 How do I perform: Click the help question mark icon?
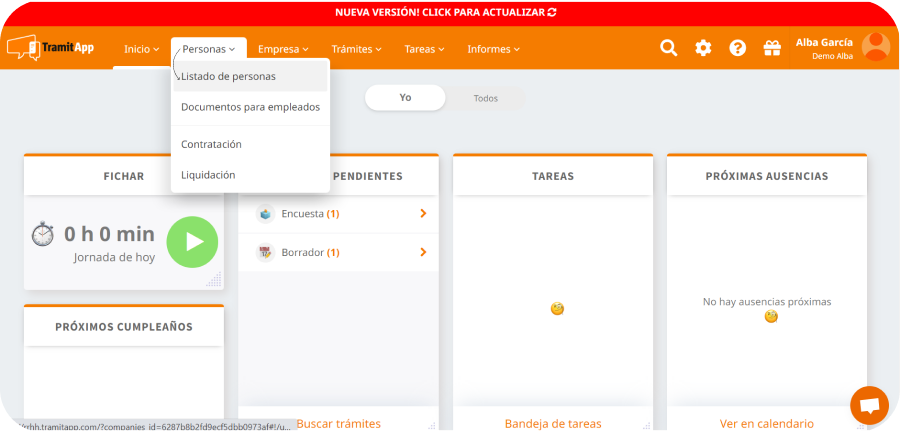(x=737, y=48)
